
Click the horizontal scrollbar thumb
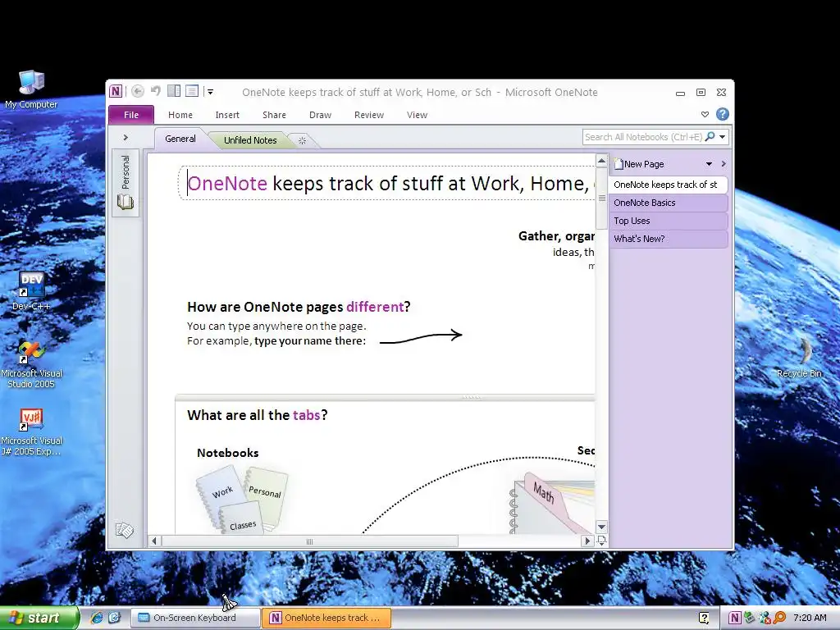[x=309, y=541]
